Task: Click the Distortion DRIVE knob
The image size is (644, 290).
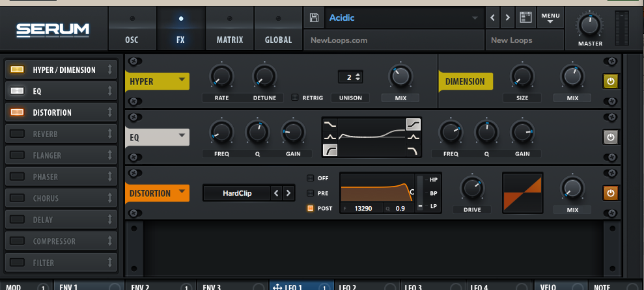Action: pos(472,189)
